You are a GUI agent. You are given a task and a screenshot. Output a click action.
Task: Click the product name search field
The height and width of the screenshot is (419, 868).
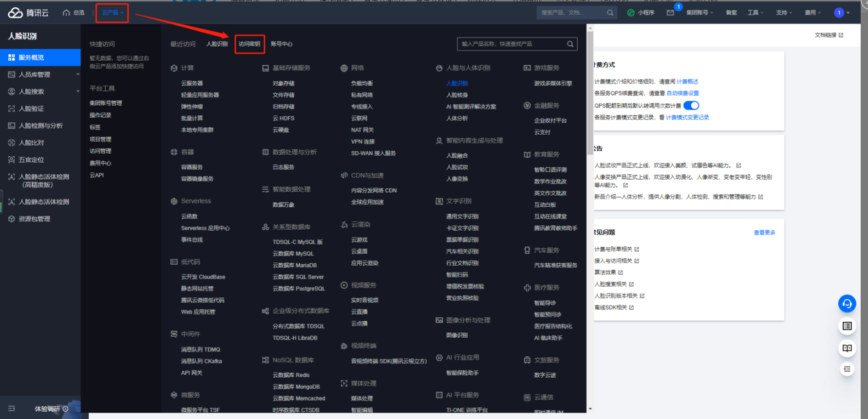(511, 44)
